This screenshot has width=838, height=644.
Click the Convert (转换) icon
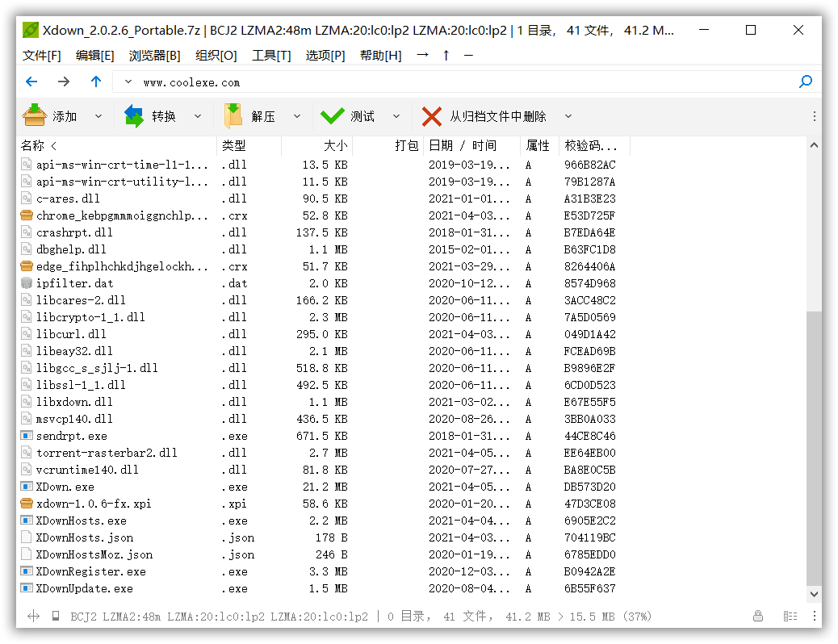pos(133,116)
